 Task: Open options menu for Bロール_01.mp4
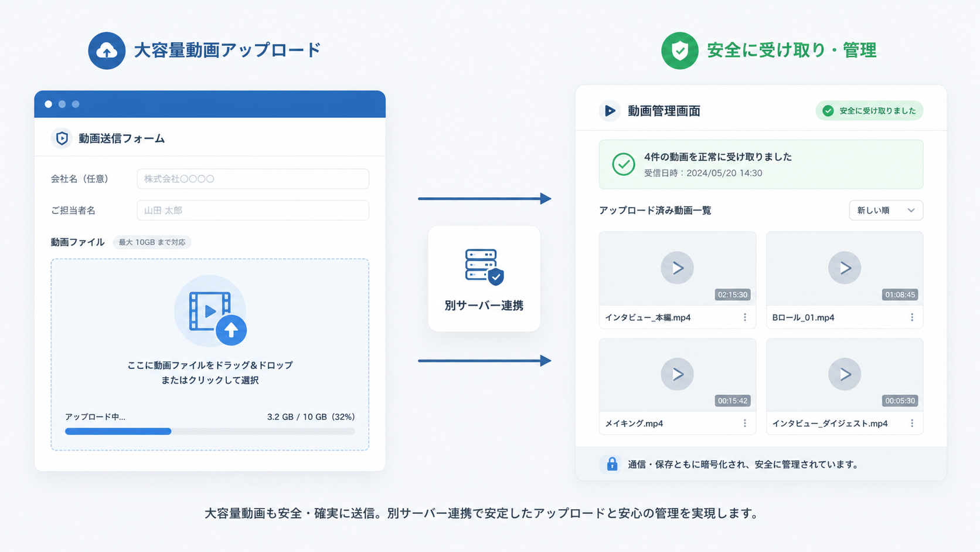point(912,317)
